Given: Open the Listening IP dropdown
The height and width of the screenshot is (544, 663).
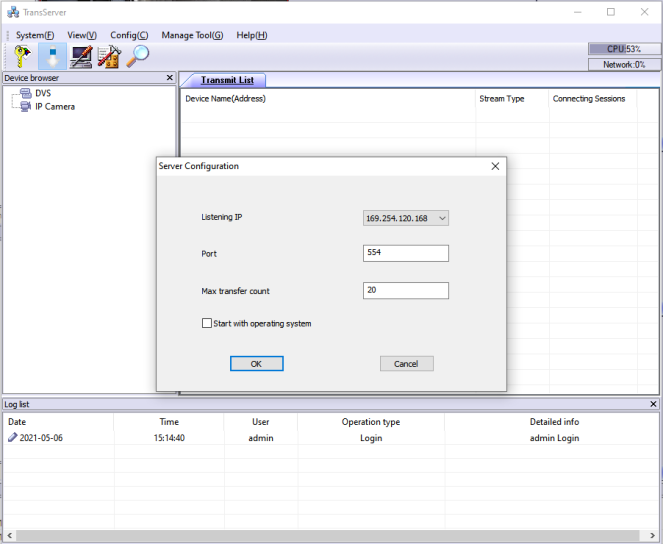Looking at the screenshot, I should (x=405, y=218).
